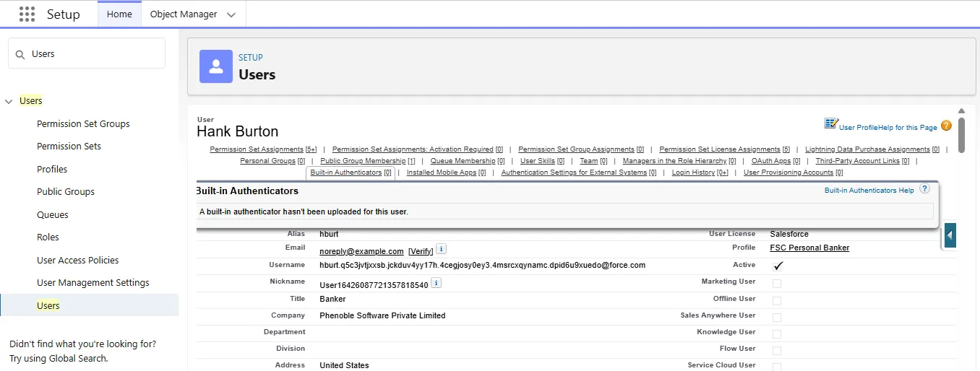Viewport: 980px width, 371px height.
Task: Switch to the Home tab
Action: click(119, 14)
